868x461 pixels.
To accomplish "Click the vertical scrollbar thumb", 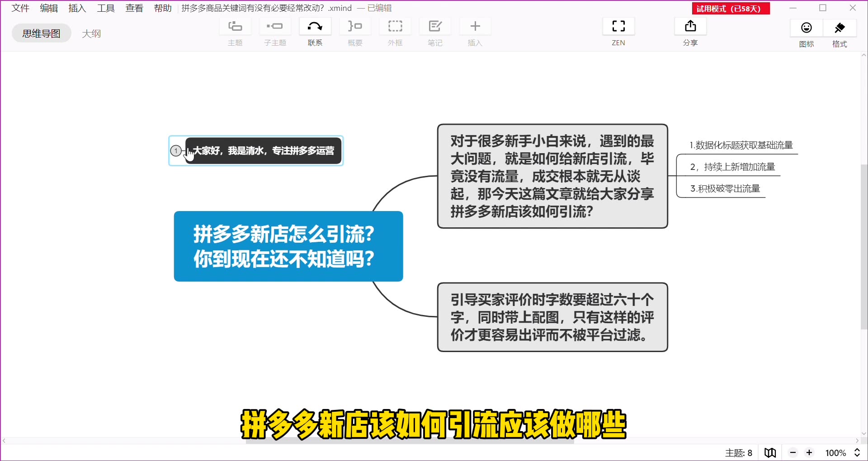I will (864, 247).
